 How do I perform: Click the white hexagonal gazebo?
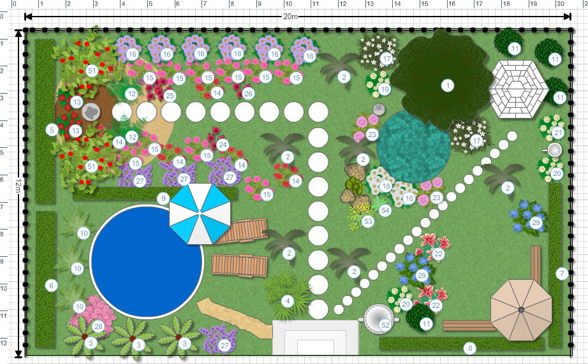518,90
